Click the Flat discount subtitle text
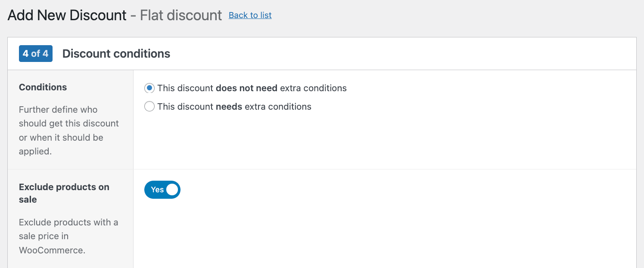 [x=181, y=15]
